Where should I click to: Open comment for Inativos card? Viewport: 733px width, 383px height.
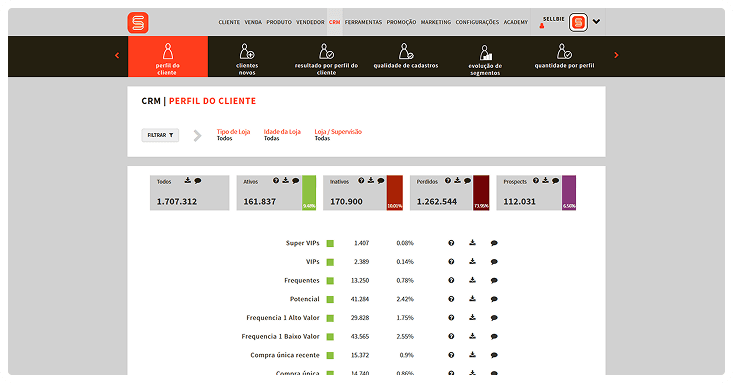381,181
